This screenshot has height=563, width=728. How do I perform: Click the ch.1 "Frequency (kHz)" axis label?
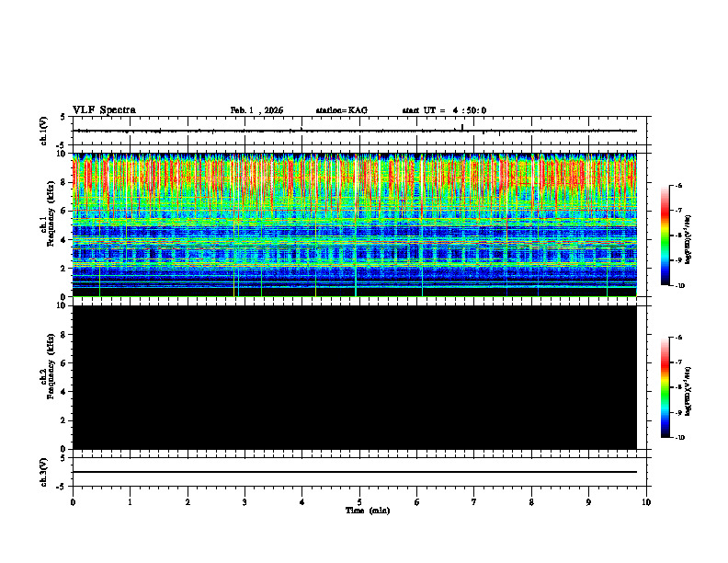tap(50, 213)
